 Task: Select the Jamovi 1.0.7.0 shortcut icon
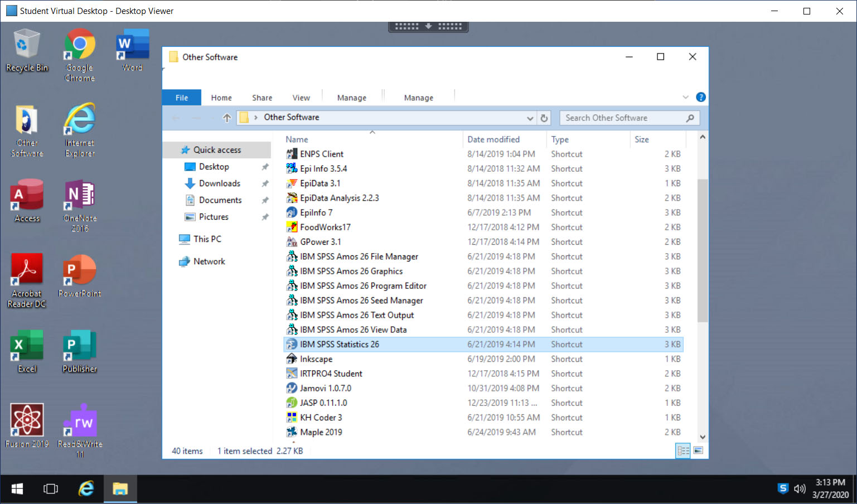(292, 388)
